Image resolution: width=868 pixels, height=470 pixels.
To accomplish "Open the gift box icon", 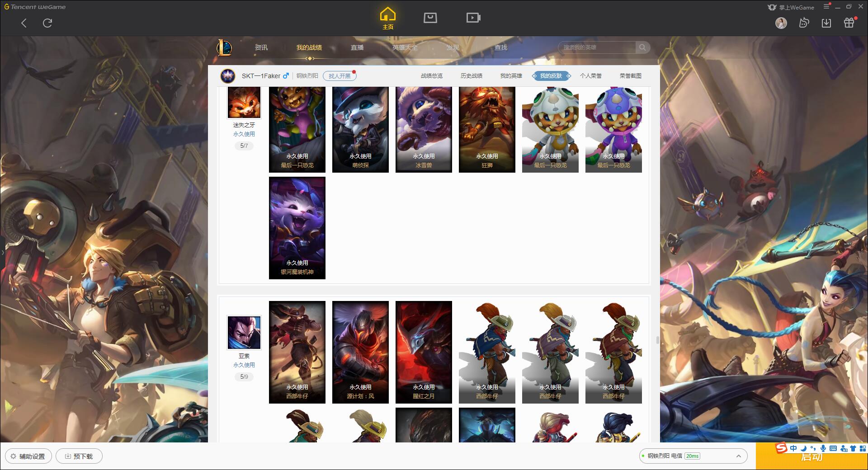I will click(849, 23).
